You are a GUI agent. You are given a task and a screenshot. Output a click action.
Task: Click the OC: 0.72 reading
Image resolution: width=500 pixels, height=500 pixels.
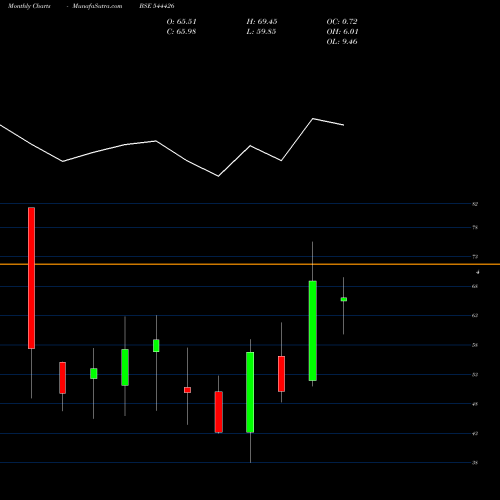(342, 22)
